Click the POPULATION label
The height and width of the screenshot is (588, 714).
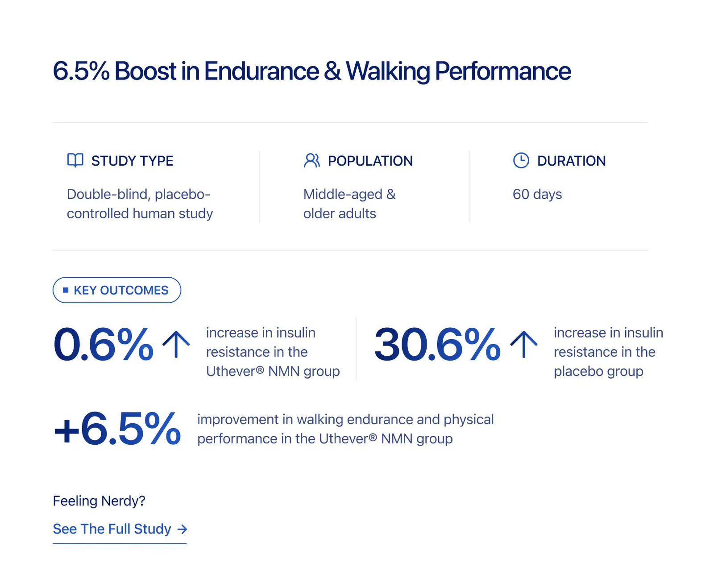(x=370, y=161)
